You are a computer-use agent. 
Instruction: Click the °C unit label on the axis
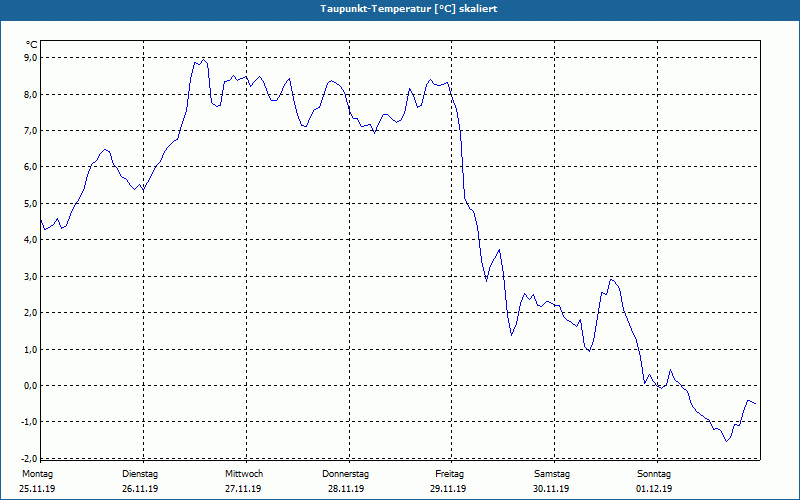click(32, 45)
